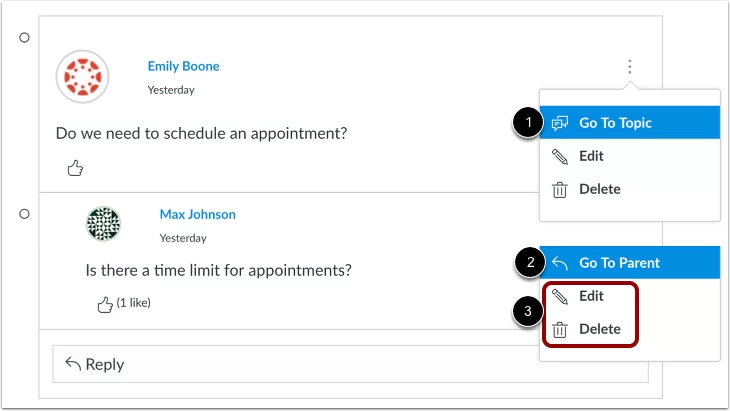Toggle the unread circle next to Max Johnson's reply
This screenshot has height=411, width=730.
point(24,214)
